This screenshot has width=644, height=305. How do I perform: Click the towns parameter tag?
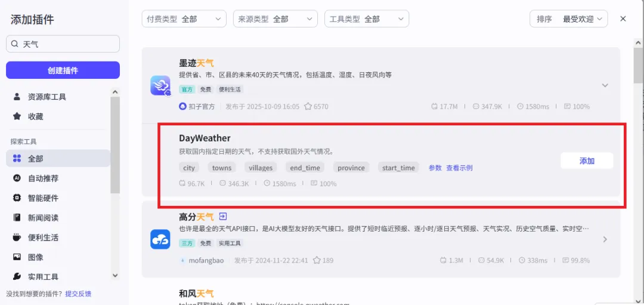(x=222, y=168)
